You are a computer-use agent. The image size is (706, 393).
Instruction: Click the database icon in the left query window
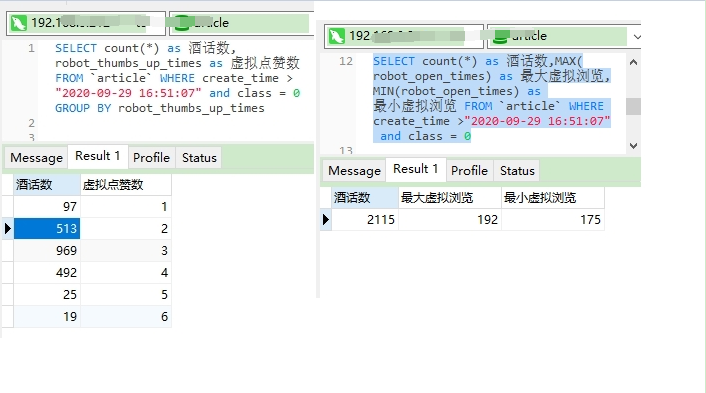click(x=181, y=23)
